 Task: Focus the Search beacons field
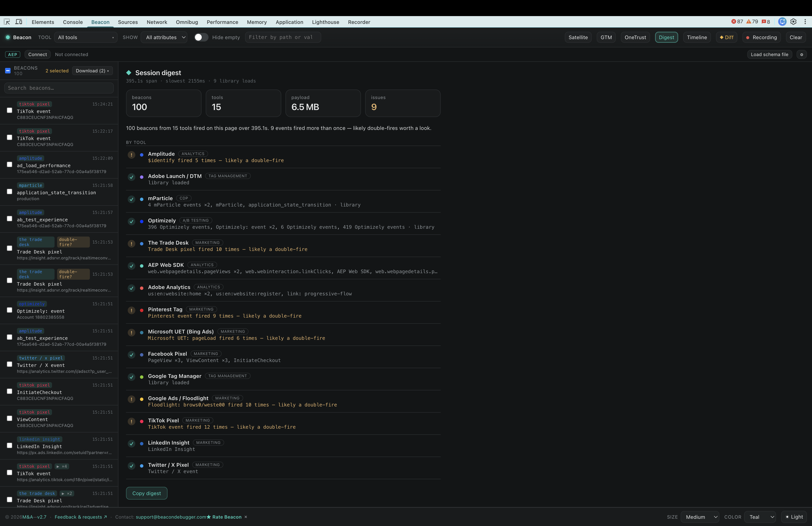59,88
